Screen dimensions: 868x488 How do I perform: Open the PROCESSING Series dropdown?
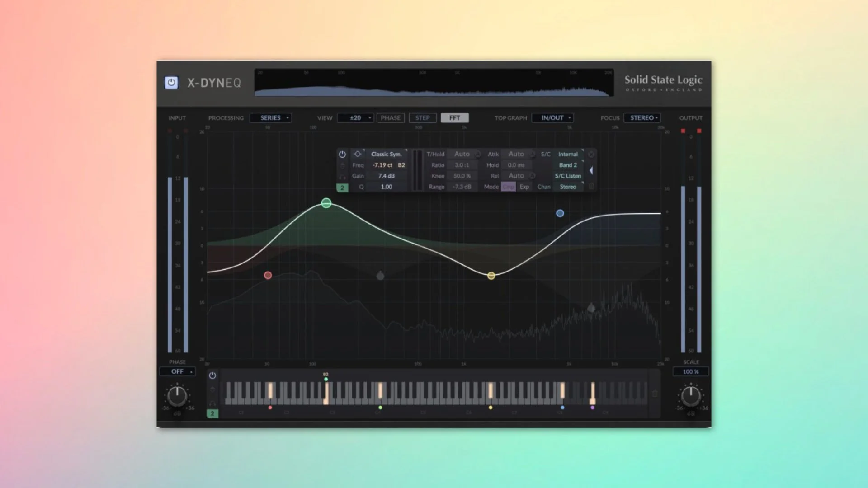tap(271, 118)
